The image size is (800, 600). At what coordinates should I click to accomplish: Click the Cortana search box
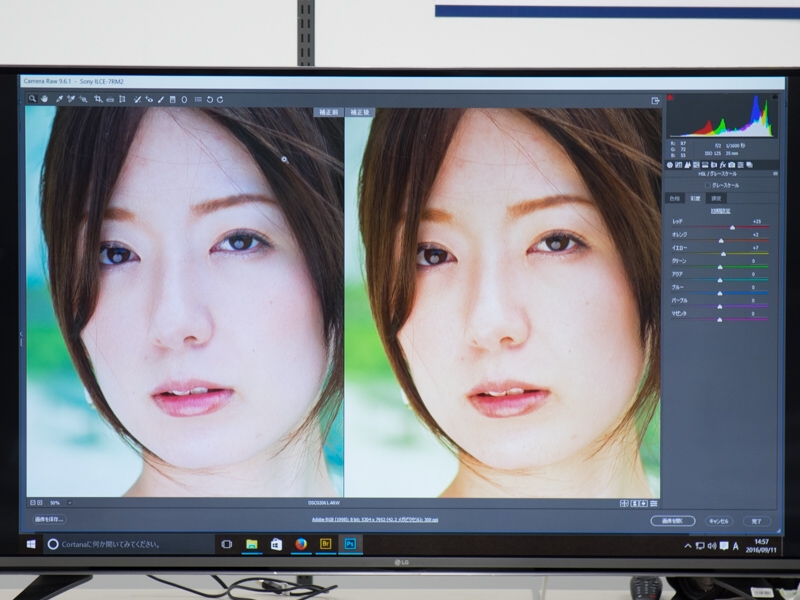point(129,544)
